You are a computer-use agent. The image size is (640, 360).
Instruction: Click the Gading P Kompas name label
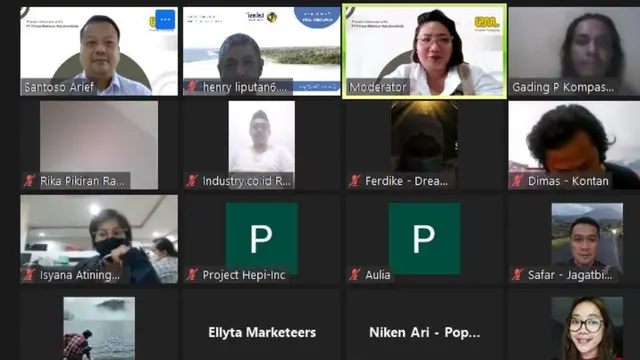(563, 87)
